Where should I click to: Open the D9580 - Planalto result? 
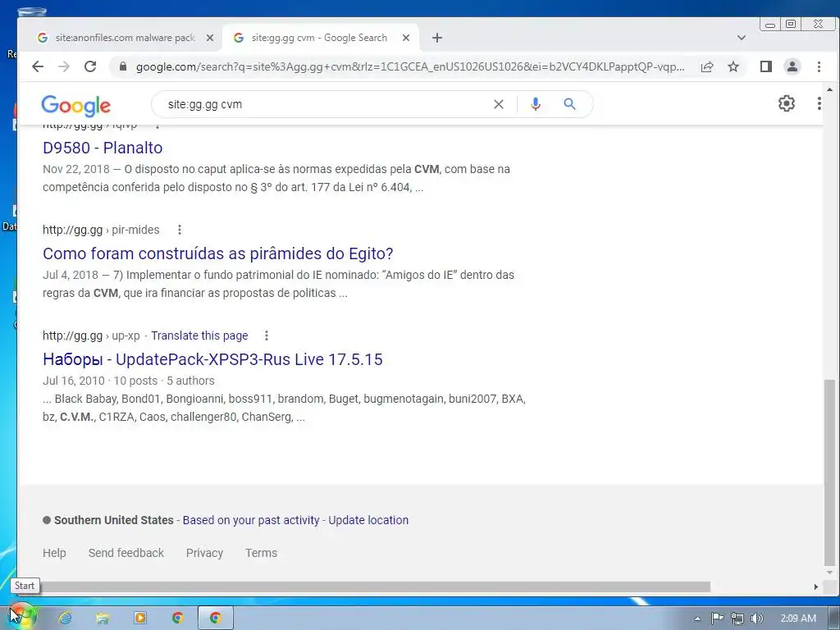(103, 148)
